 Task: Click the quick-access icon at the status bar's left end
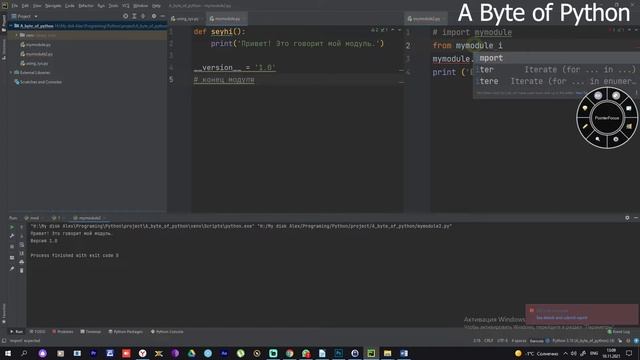(x=4, y=341)
